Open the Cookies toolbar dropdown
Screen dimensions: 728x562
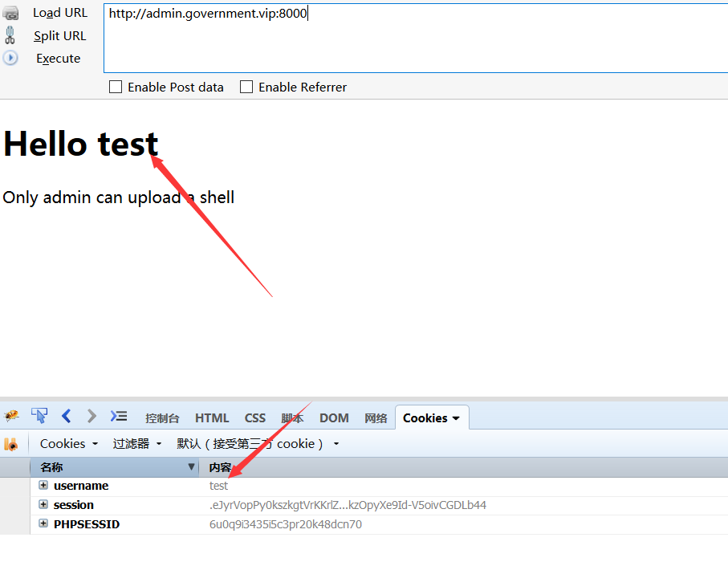pyautogui.click(x=69, y=443)
